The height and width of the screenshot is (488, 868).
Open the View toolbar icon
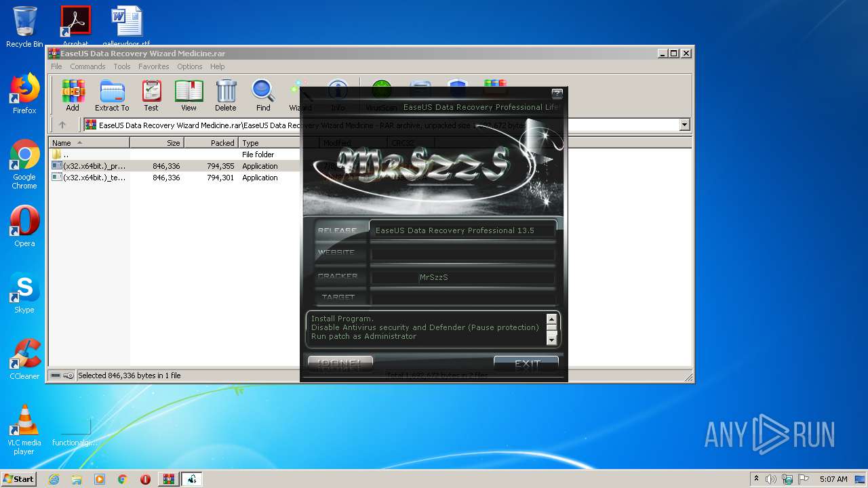point(189,96)
